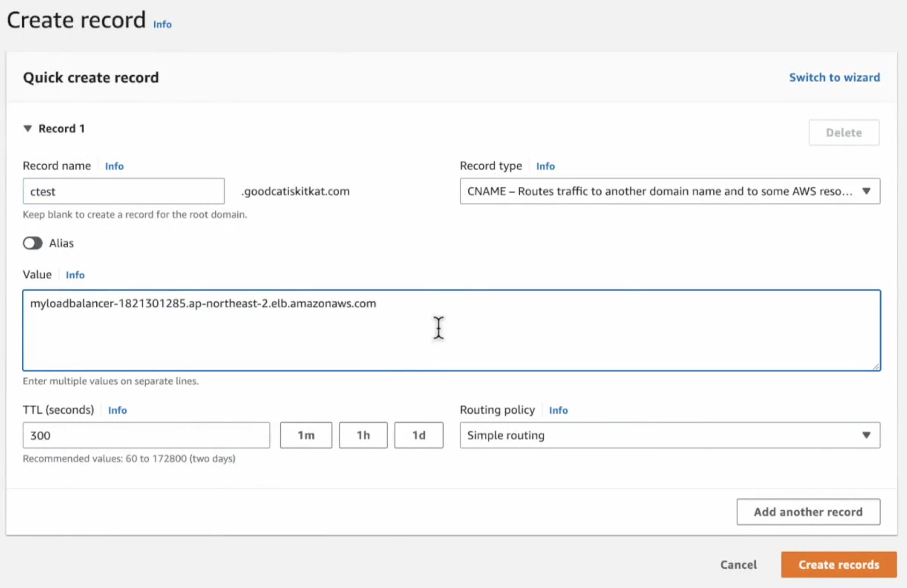Screen dimensions: 907x588
Task: Click the TTL seconds input field
Action: pyautogui.click(x=146, y=435)
